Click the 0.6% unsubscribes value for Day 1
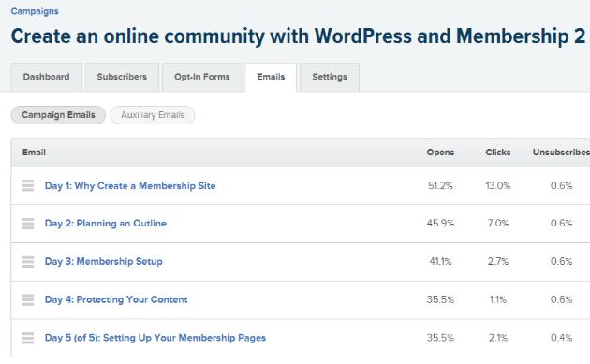 (561, 186)
